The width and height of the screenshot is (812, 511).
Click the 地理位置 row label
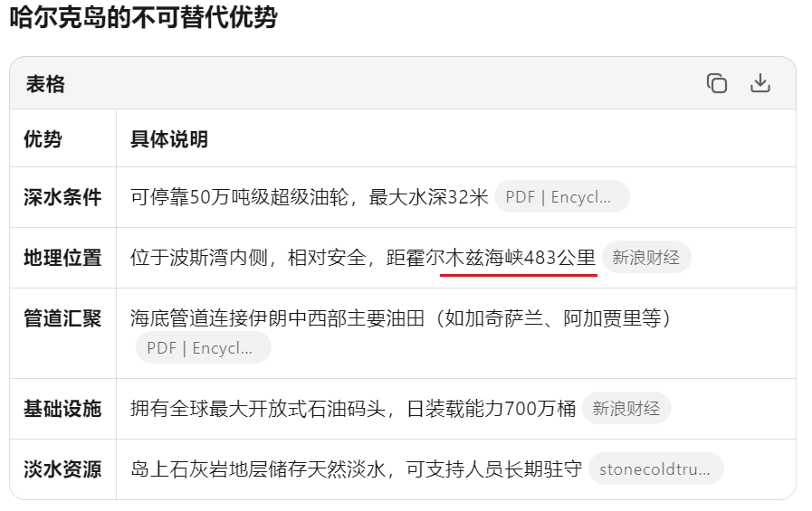point(62,258)
